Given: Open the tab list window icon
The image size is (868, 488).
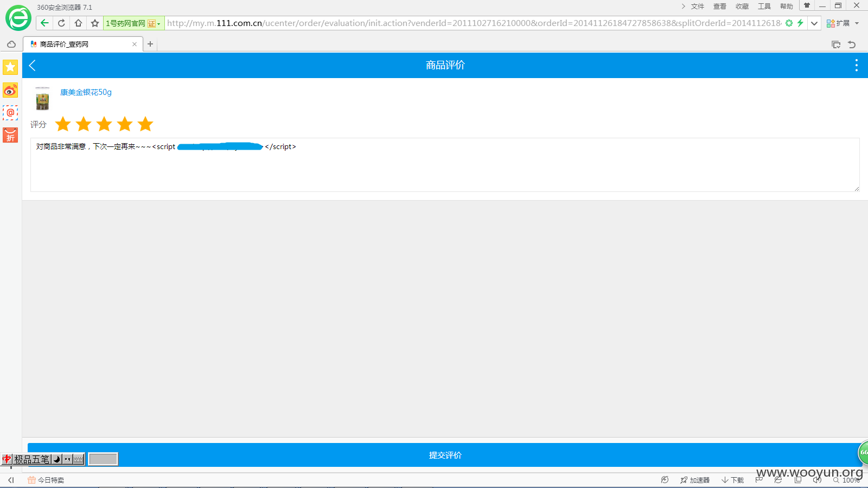Looking at the screenshot, I should [836, 44].
